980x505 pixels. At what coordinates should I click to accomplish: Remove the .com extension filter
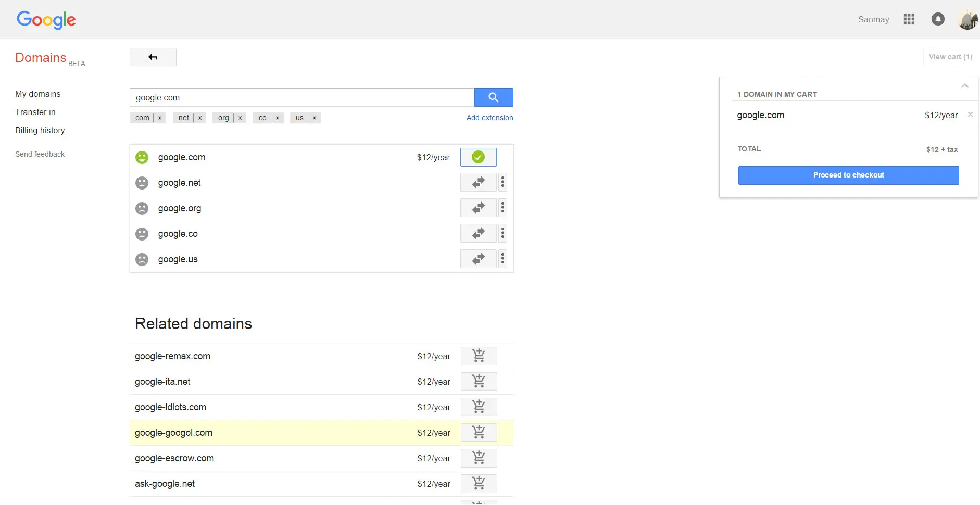[159, 118]
